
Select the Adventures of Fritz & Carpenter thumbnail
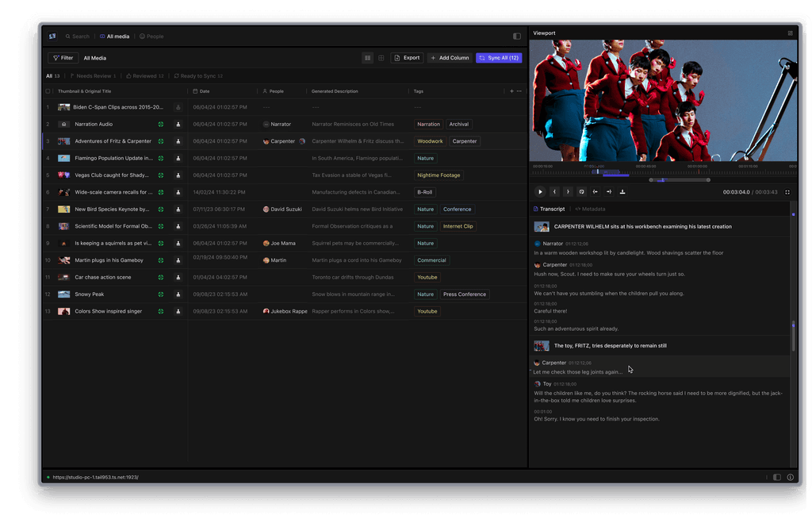64,141
